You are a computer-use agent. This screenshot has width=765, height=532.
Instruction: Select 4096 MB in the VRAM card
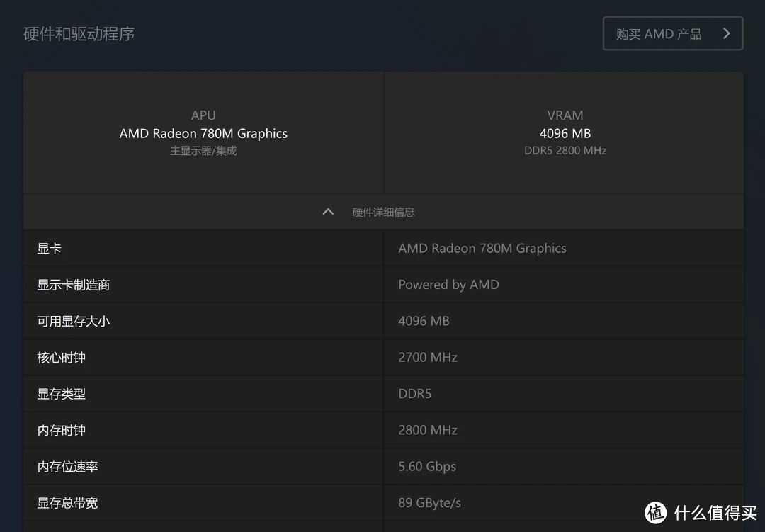click(x=565, y=133)
